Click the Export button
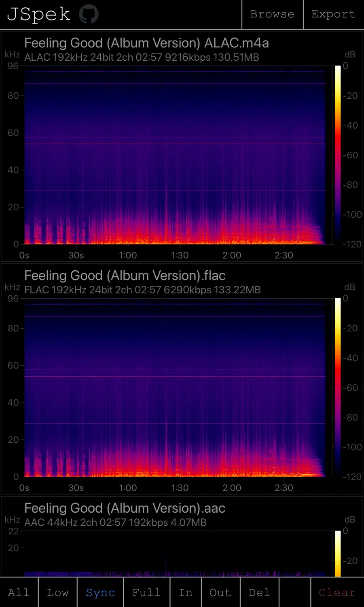Viewport: 364px width, 607px height. [x=333, y=15]
